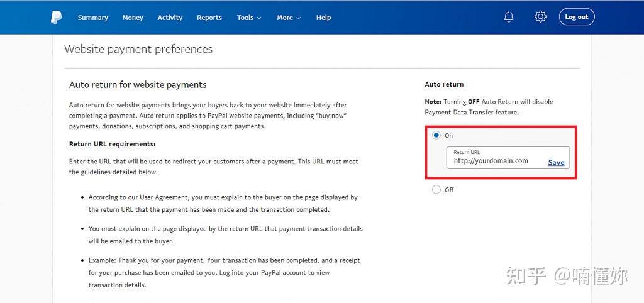Click the Auto return for website payments heading
The image size is (644, 303).
pos(138,85)
